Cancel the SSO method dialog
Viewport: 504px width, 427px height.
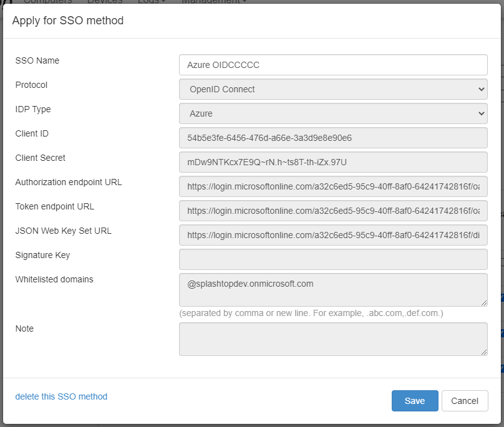pyautogui.click(x=465, y=401)
